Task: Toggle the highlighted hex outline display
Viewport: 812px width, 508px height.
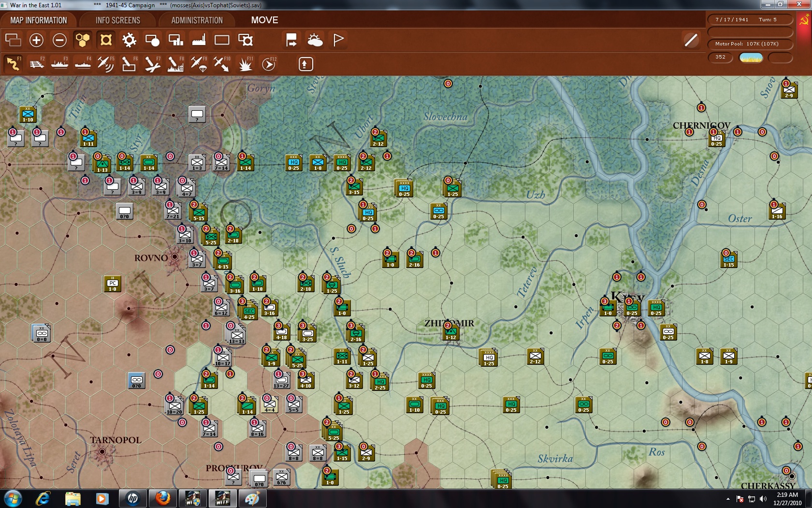Action: [105, 40]
